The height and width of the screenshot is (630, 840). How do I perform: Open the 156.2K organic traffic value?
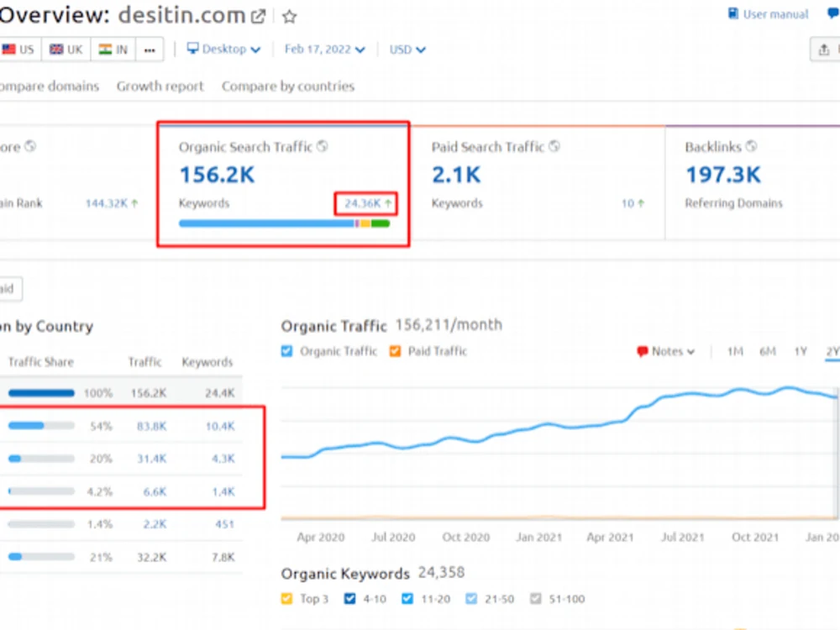pos(217,175)
